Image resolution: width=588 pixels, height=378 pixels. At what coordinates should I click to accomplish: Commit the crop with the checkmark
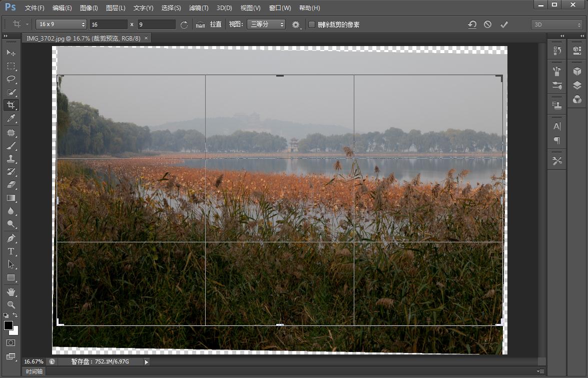504,25
